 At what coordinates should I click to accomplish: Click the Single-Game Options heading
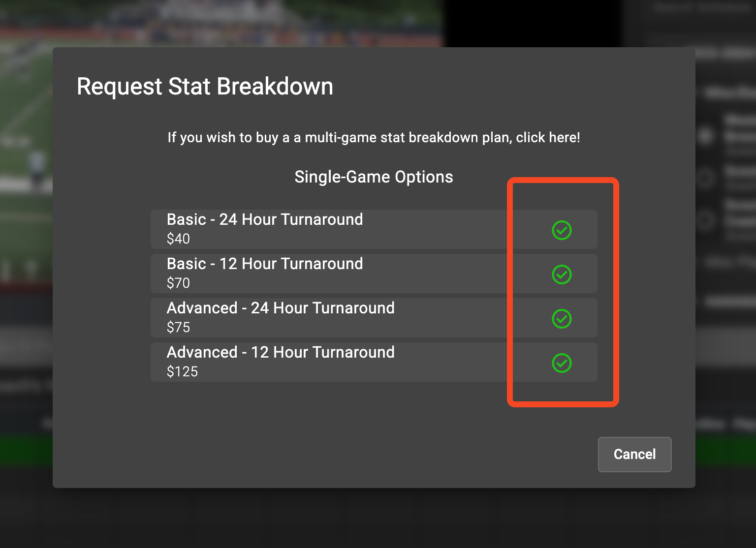374,177
